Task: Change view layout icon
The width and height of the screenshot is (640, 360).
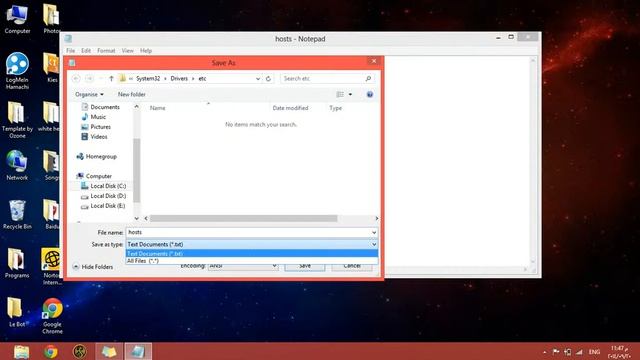Action: point(340,94)
